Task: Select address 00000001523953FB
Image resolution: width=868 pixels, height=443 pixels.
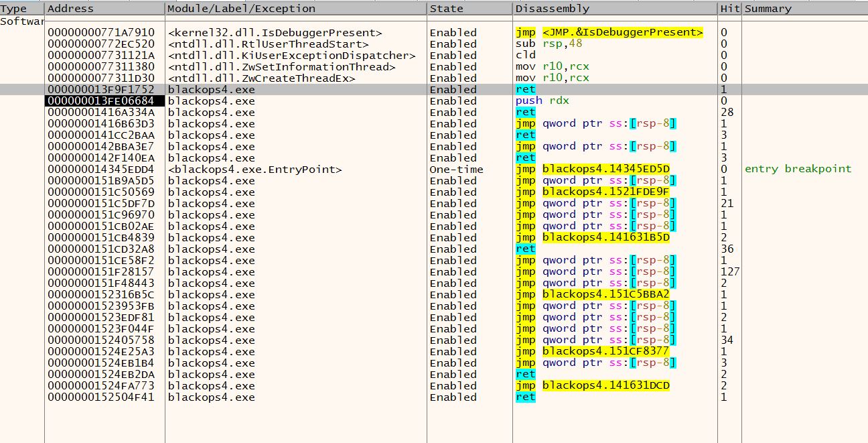Action: [x=101, y=306]
